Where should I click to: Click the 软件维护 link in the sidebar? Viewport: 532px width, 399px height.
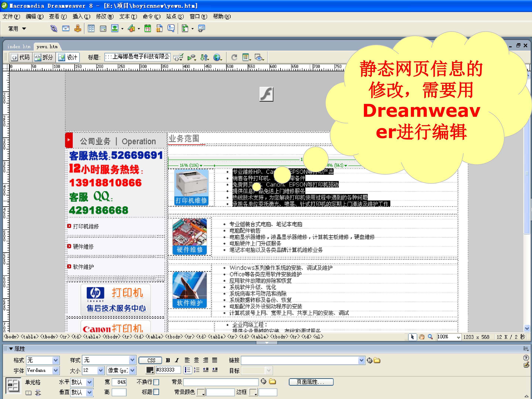[x=83, y=267]
